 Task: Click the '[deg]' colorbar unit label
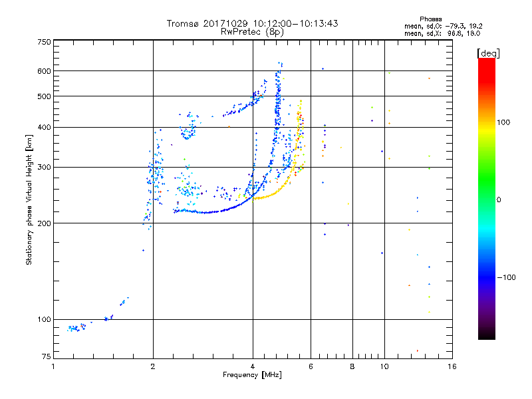[x=488, y=53]
